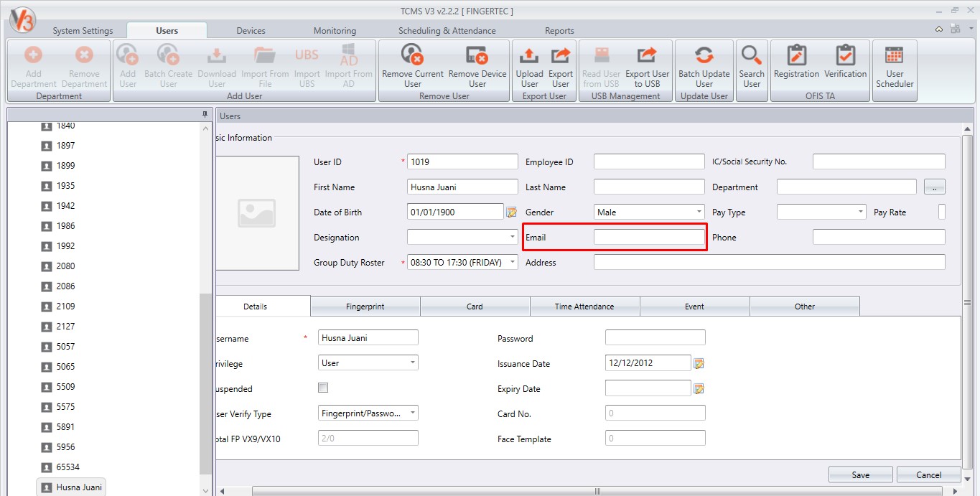Click the horizontal scrollbar under the user form
Viewport: 980px width, 496px height.
point(596,491)
